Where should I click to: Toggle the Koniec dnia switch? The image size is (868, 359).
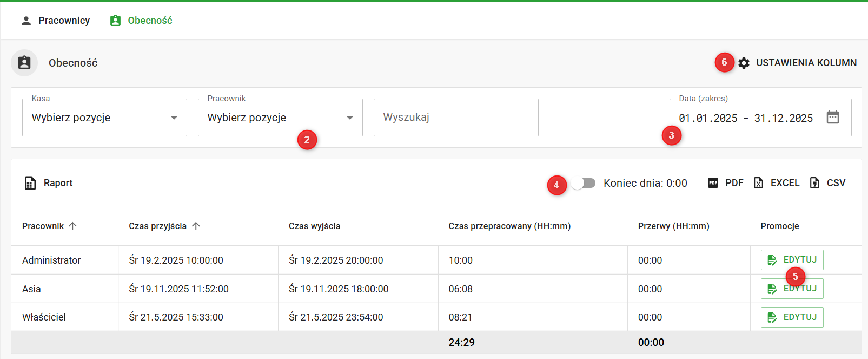coord(584,183)
